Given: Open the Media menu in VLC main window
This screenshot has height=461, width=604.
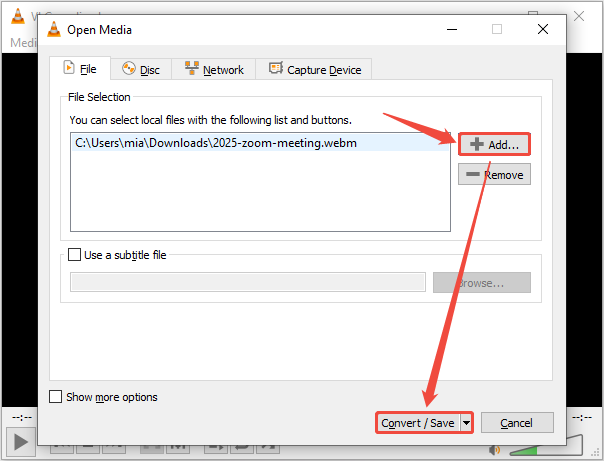Looking at the screenshot, I should (x=23, y=42).
